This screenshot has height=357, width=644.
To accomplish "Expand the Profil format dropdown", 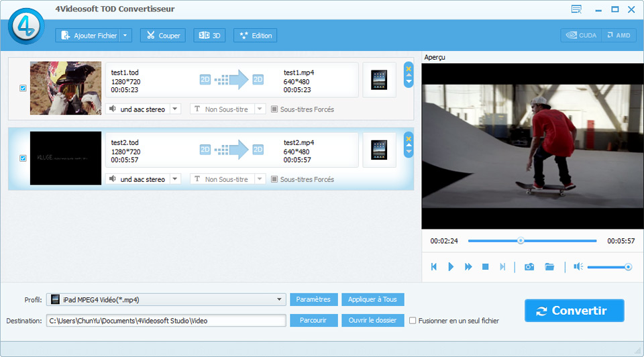I will pyautogui.click(x=279, y=299).
